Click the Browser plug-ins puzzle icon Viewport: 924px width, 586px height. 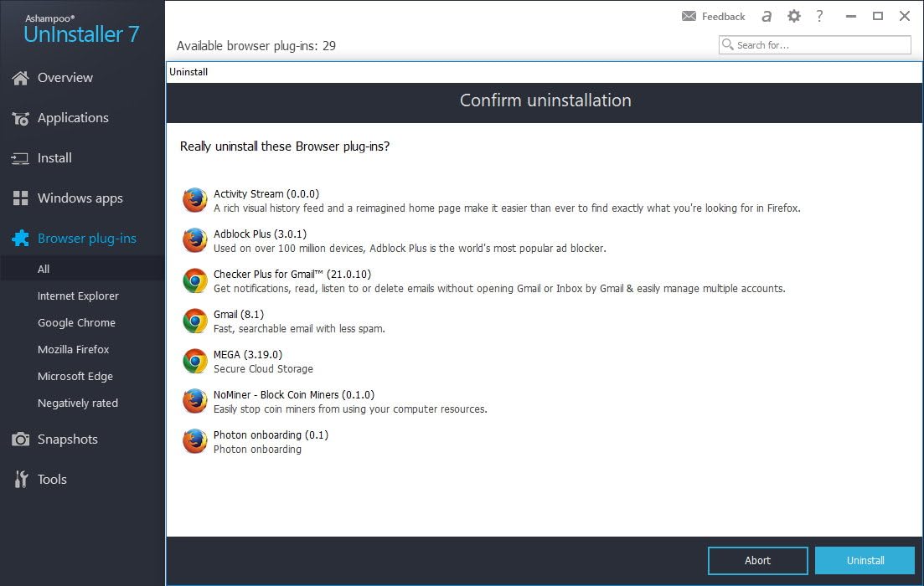point(21,239)
